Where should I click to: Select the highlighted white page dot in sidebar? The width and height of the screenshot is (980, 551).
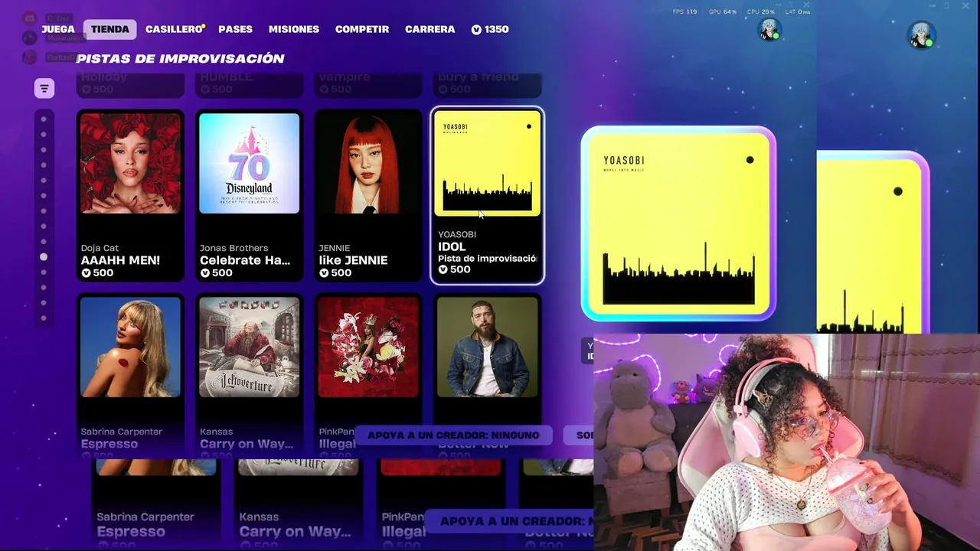click(x=44, y=257)
